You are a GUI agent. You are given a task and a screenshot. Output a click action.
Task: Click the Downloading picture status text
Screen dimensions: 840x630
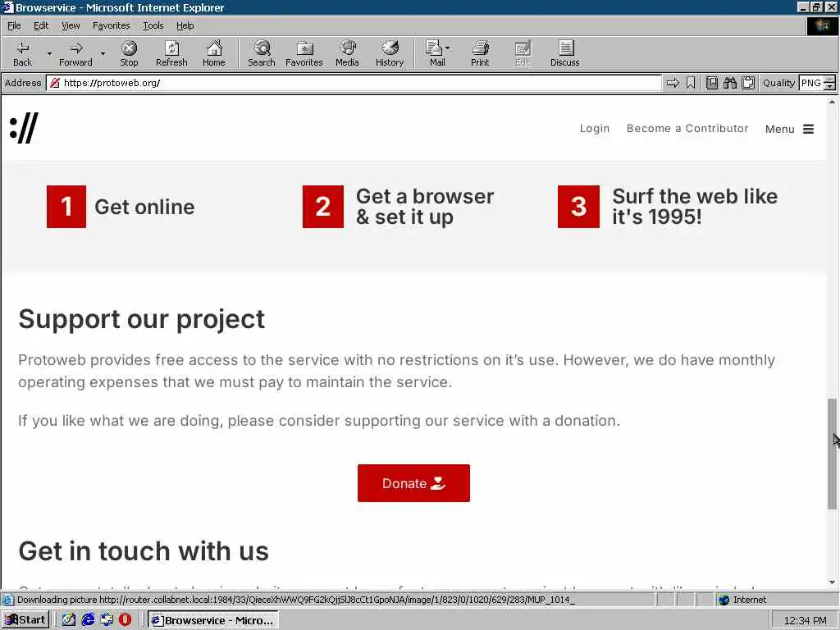coord(295,600)
